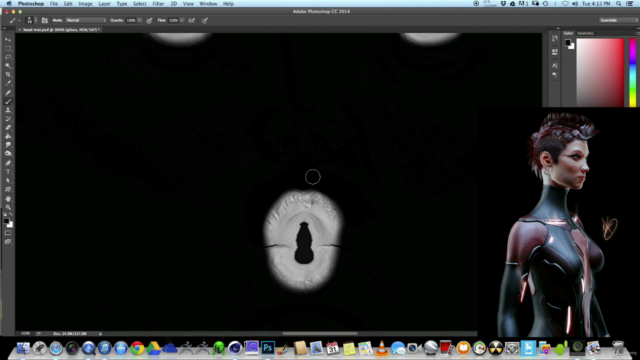Open VLC from the dock
This screenshot has height=360, width=640.
click(381, 348)
